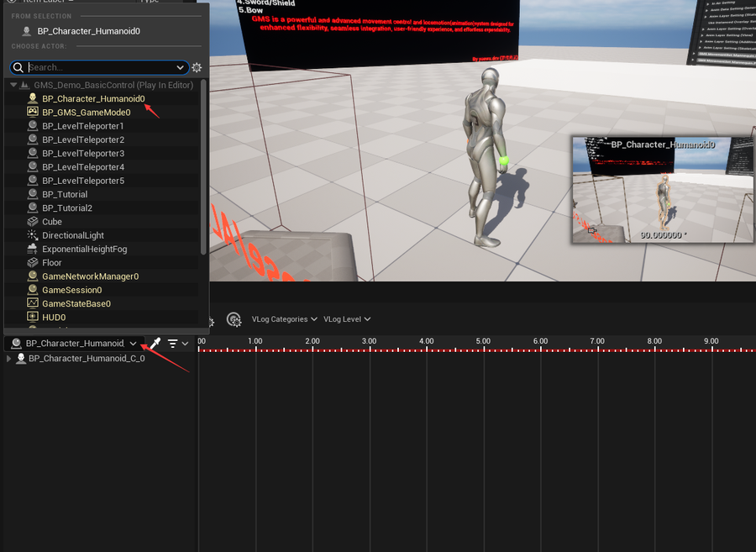
Task: Open actor picker settings gear
Action: (197, 67)
